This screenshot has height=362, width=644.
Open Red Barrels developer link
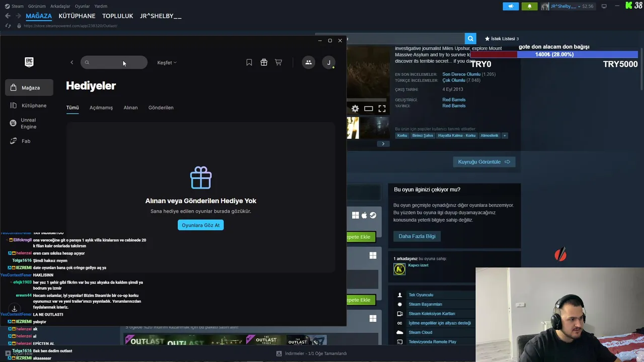point(454,100)
